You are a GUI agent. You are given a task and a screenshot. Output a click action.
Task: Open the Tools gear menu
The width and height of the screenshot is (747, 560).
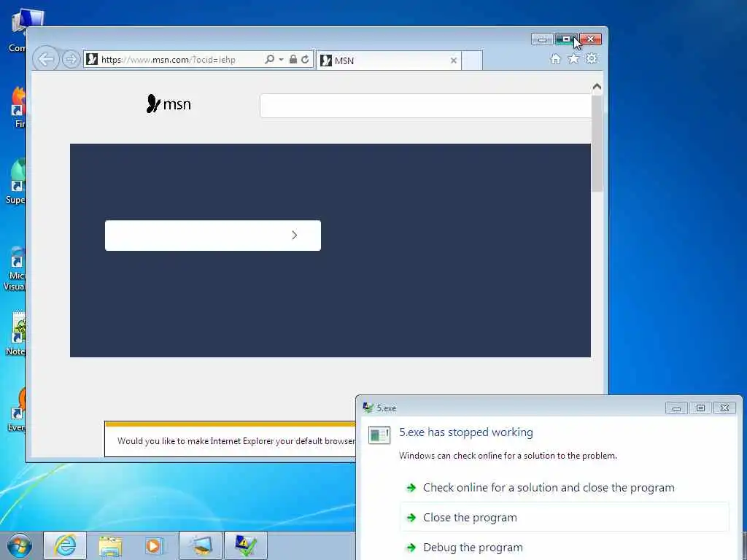click(591, 59)
